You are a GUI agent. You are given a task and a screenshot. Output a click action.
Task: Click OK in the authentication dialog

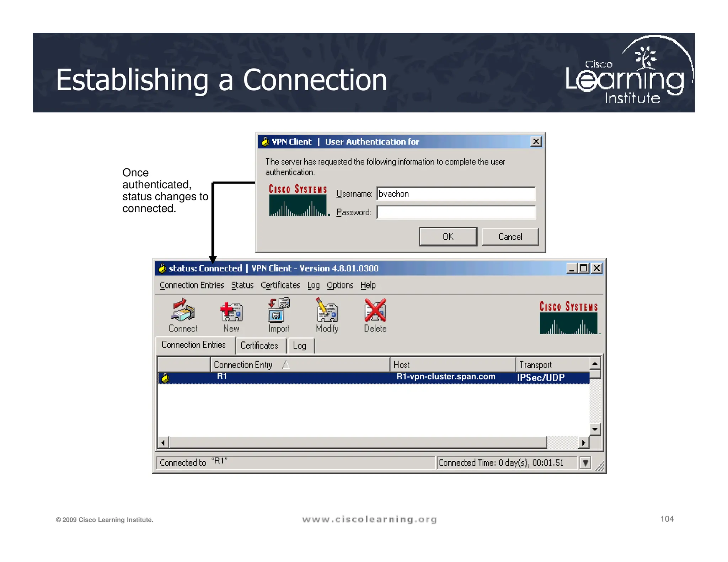click(x=448, y=237)
